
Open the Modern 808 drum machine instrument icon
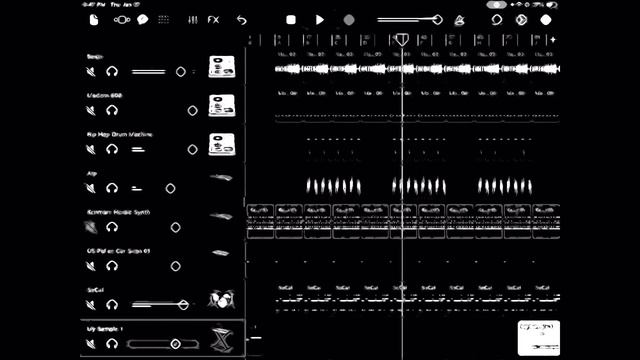pos(222,105)
